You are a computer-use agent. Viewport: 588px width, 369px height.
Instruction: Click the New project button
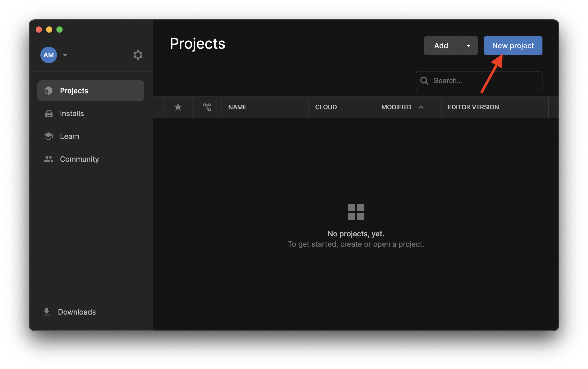pos(513,45)
